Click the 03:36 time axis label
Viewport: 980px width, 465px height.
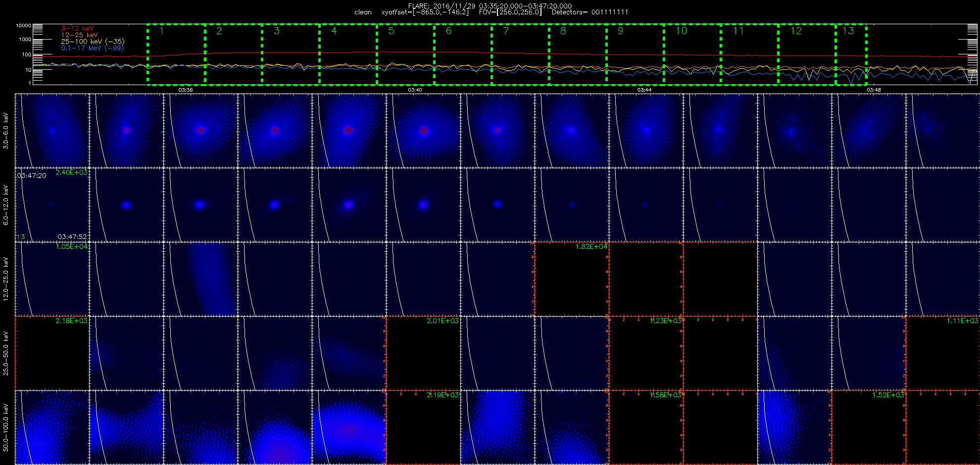(186, 90)
